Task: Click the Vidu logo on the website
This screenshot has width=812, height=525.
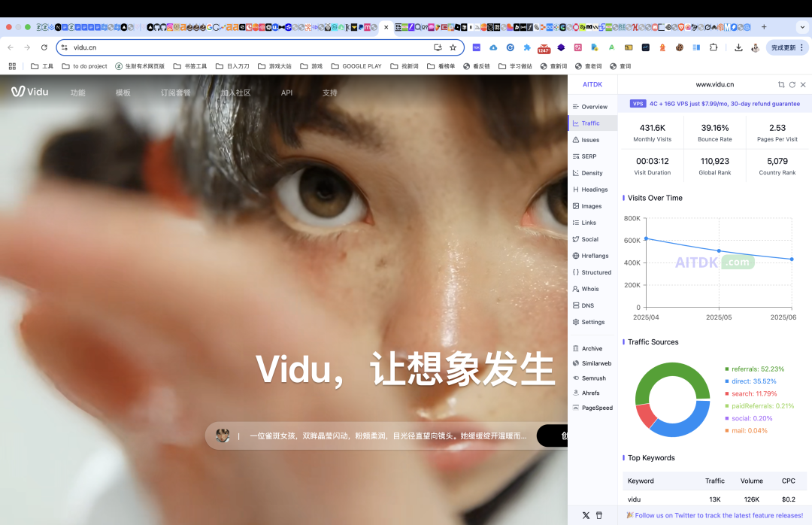Action: tap(30, 92)
